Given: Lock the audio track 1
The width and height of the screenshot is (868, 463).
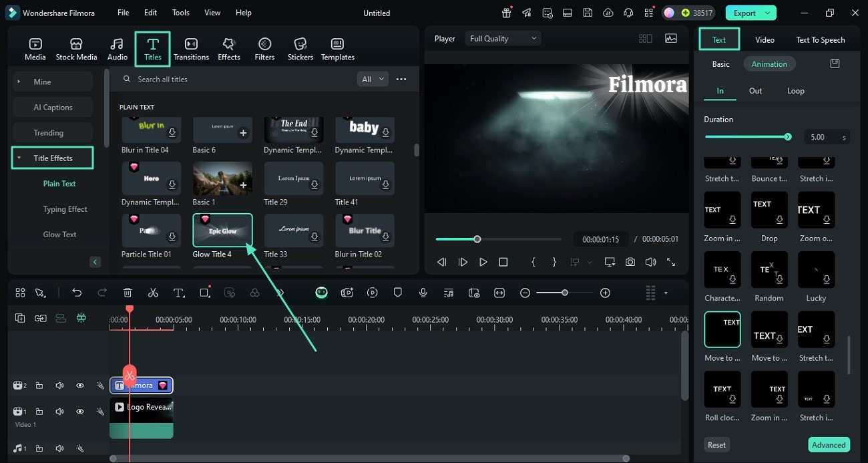Looking at the screenshot, I should coord(39,448).
